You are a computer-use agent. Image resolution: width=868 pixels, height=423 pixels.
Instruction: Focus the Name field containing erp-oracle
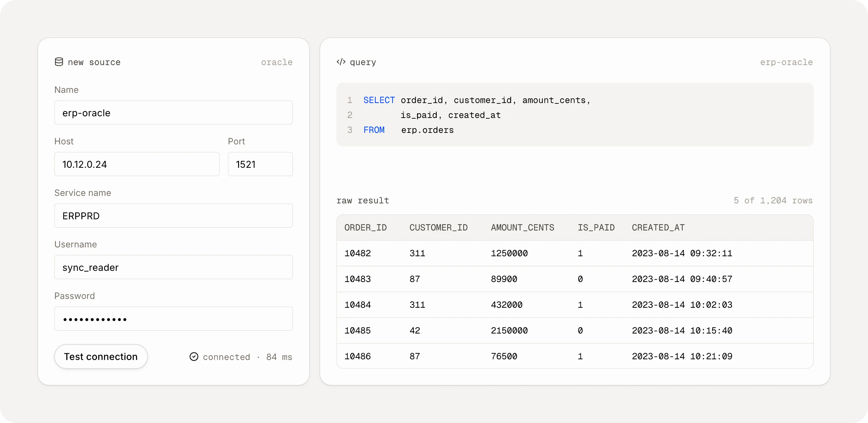tap(174, 113)
